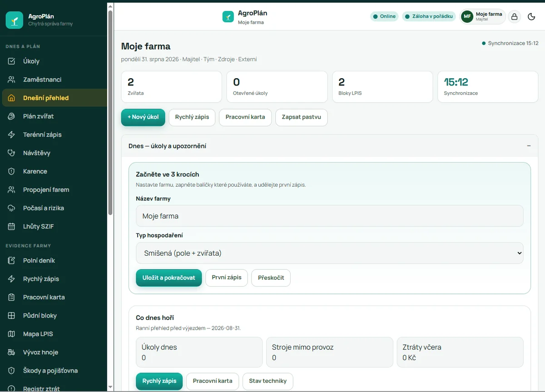Click the Online status badge
This screenshot has width=545, height=392.
[x=384, y=16]
